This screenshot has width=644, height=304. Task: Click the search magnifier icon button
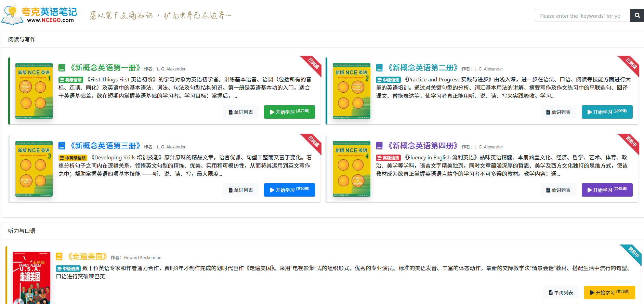pos(637,15)
